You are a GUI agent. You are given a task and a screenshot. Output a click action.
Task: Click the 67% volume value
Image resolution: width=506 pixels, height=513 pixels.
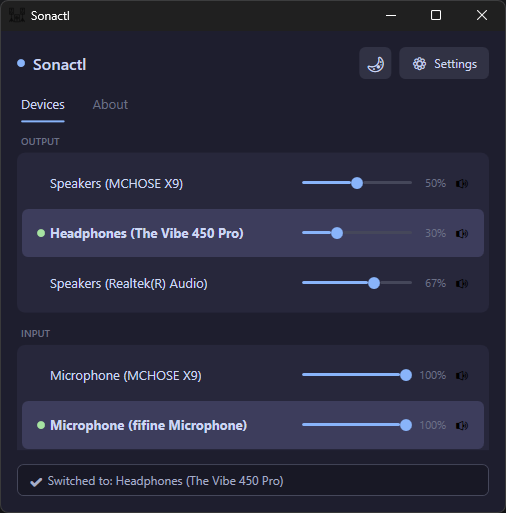pyautogui.click(x=435, y=283)
